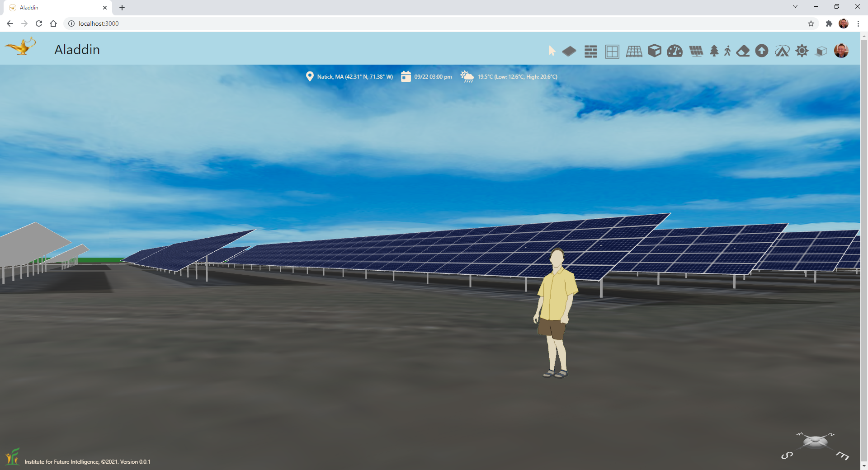Select the tree tool
This screenshot has width=868, height=470.
pyautogui.click(x=714, y=51)
